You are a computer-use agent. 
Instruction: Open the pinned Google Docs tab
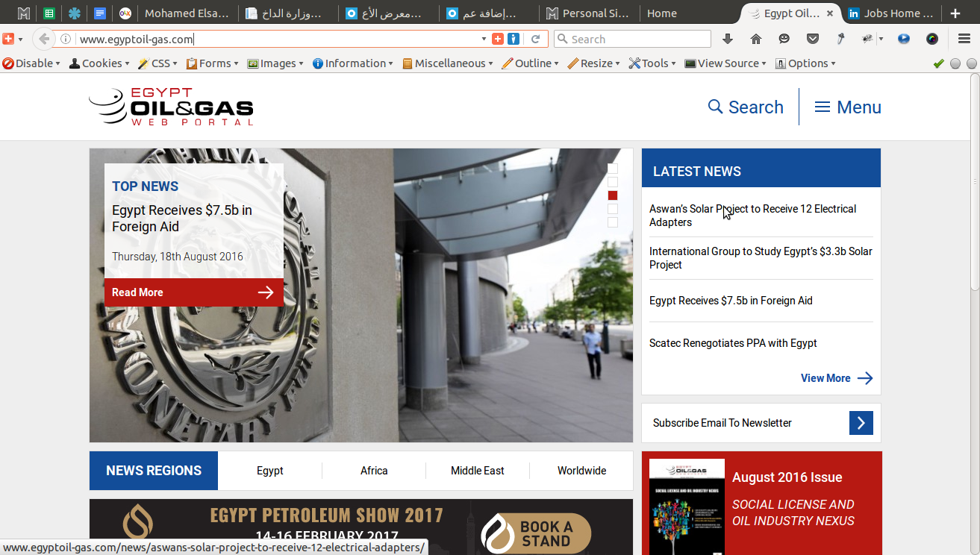(100, 13)
